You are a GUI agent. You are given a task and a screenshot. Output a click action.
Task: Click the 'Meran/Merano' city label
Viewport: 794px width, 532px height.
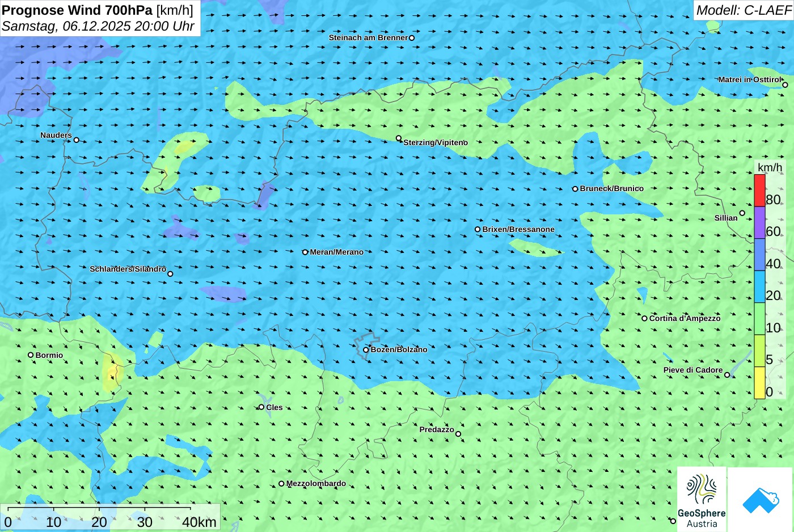(x=337, y=252)
